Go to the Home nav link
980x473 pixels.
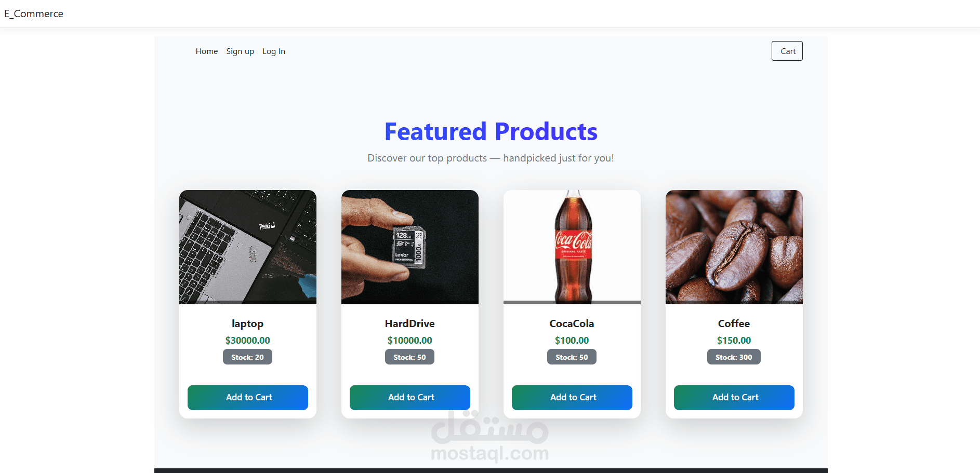(207, 51)
